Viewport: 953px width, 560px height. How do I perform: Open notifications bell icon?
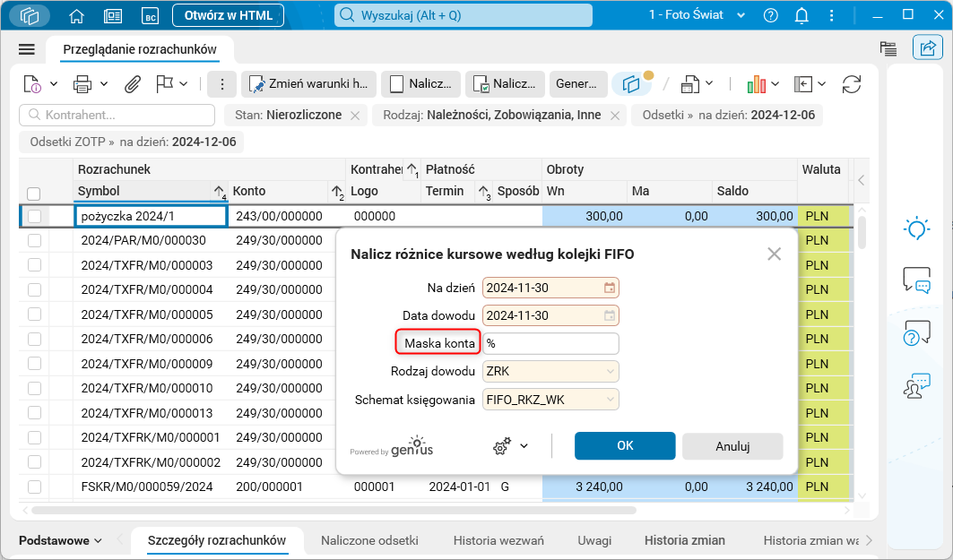pyautogui.click(x=801, y=16)
